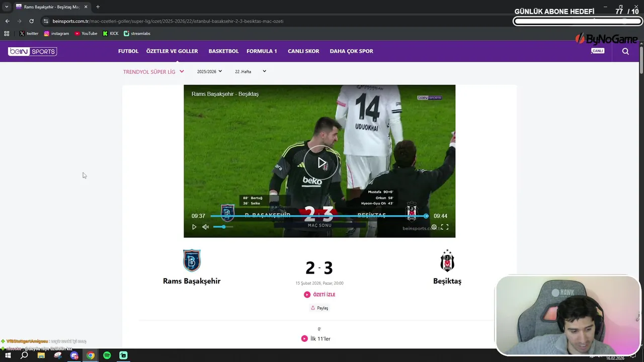Open the DAHA ÇOK SPOR menu
The height and width of the screenshot is (362, 644).
tap(351, 51)
